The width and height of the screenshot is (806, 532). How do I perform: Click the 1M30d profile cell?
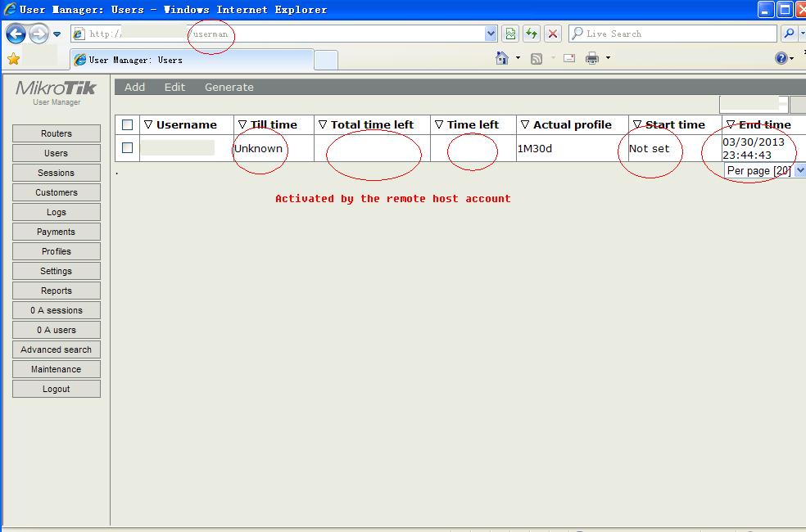pos(572,148)
